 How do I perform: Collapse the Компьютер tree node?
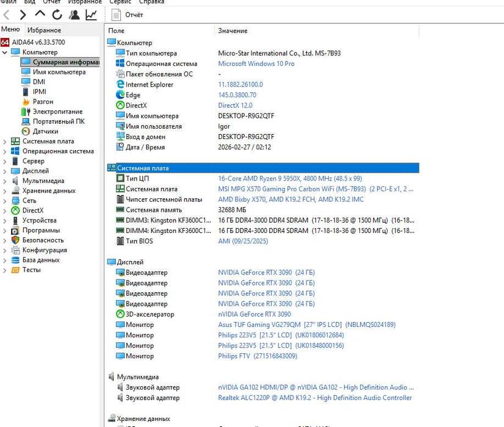(4, 52)
